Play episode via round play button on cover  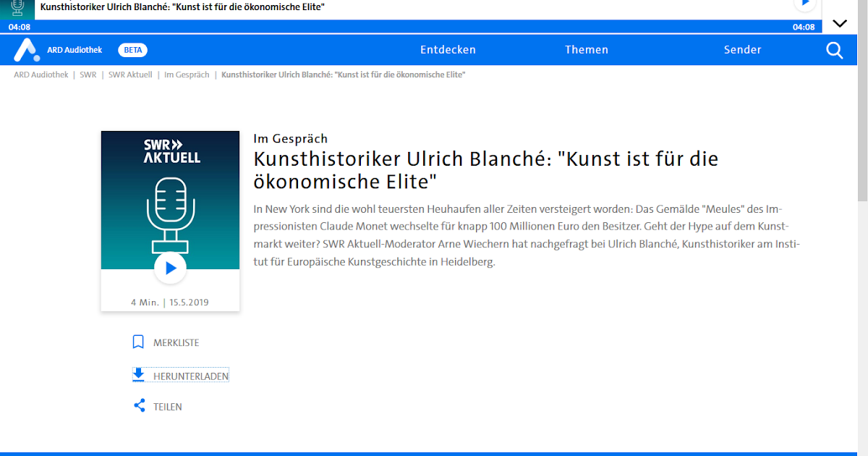click(170, 268)
